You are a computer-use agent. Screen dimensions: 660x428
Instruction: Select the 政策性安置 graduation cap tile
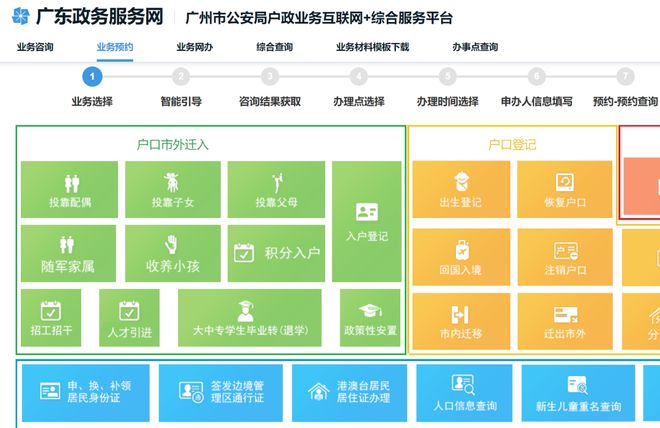click(x=370, y=318)
